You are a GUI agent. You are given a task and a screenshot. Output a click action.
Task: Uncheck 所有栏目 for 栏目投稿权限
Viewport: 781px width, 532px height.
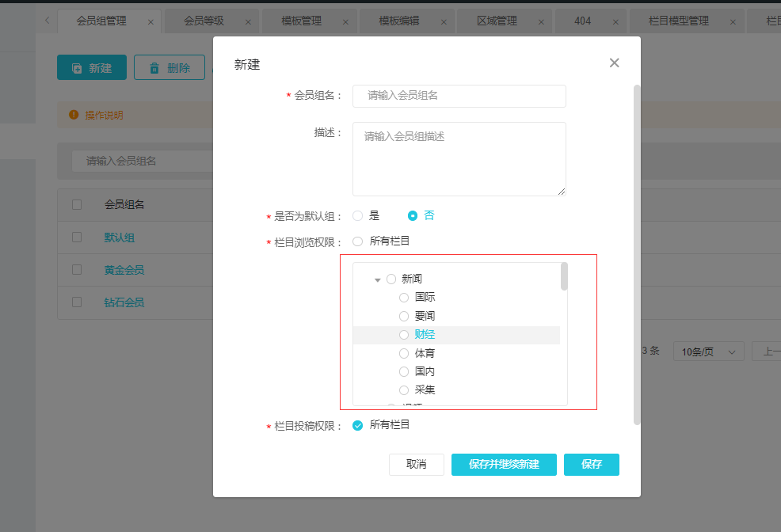point(357,425)
